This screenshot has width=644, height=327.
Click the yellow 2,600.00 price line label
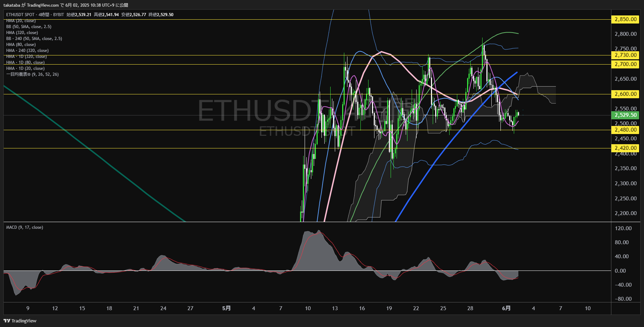[x=625, y=94]
